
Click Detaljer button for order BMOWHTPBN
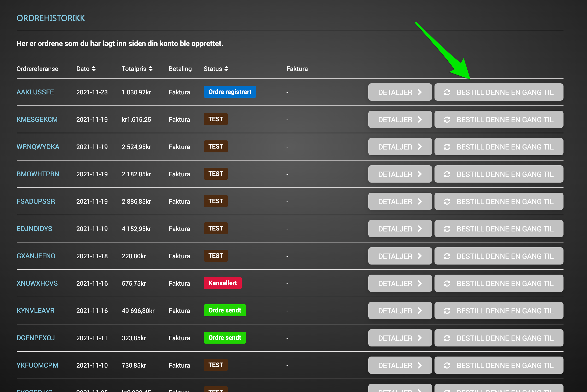click(399, 174)
